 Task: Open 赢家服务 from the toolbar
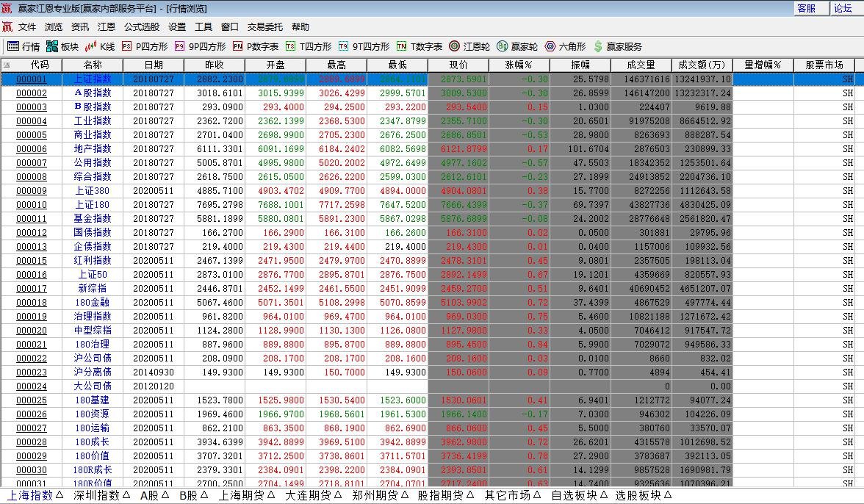click(x=618, y=47)
